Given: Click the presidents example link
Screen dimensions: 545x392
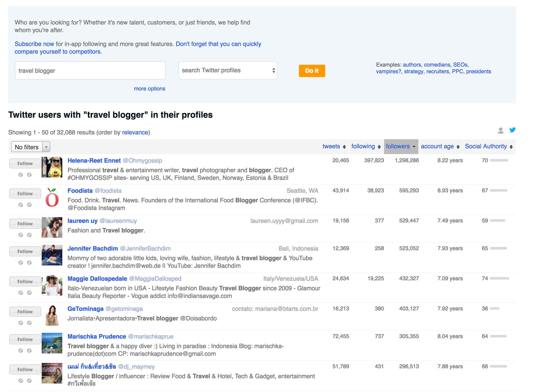Looking at the screenshot, I should click(x=479, y=72).
